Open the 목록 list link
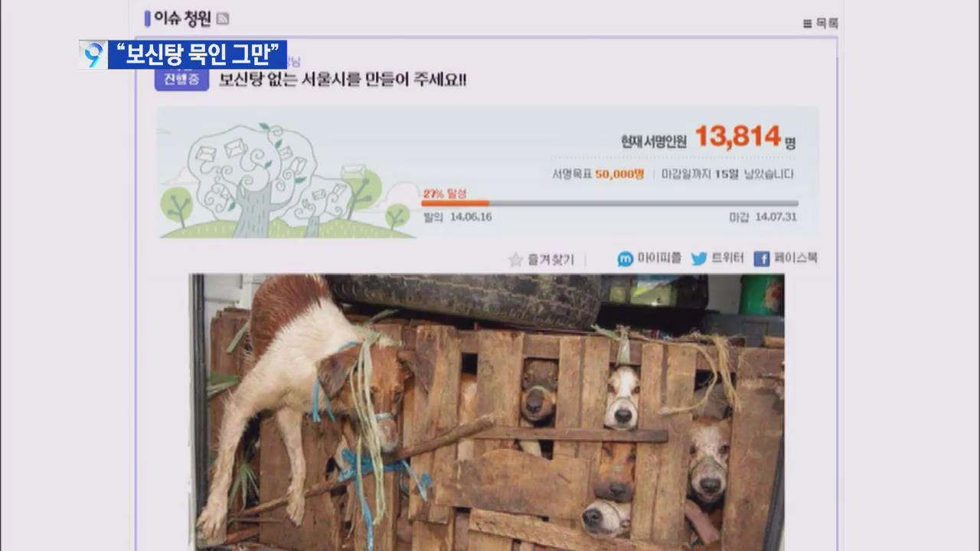The width and height of the screenshot is (980, 551). click(821, 23)
